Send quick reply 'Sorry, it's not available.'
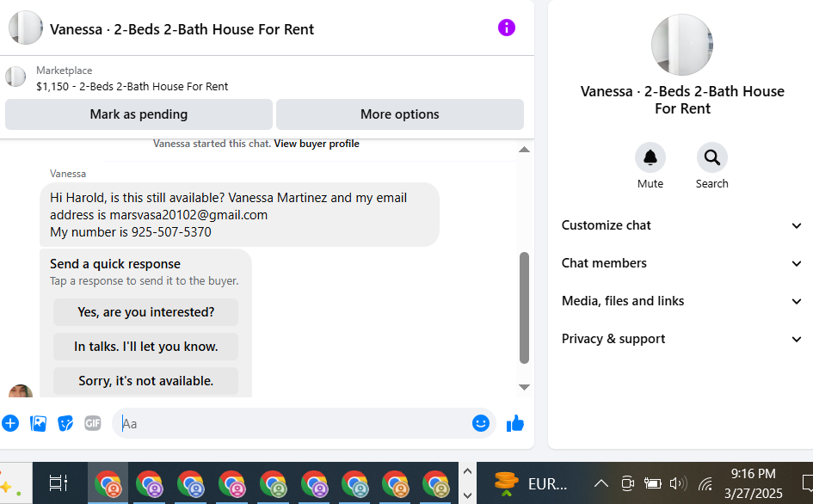This screenshot has height=504, width=813. coord(145,381)
